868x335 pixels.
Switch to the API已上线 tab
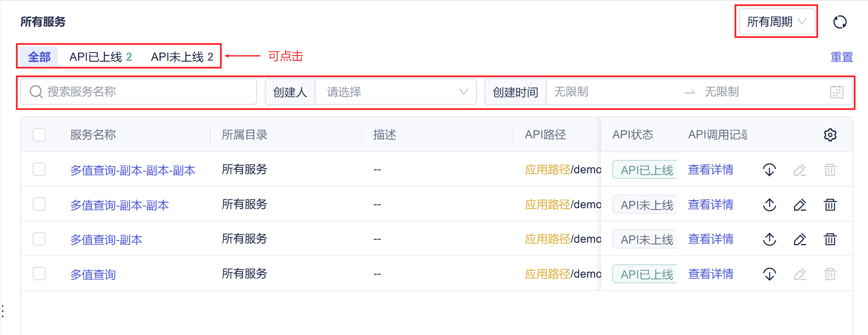101,57
